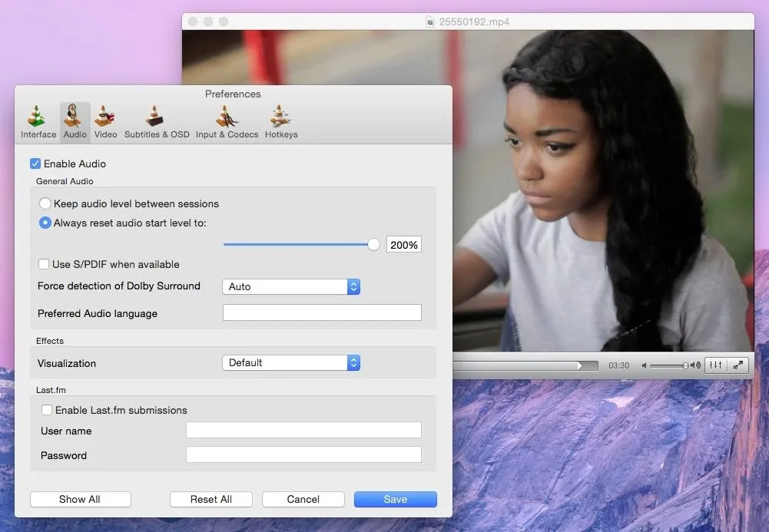Toggle fullscreen in the video player

tap(738, 365)
